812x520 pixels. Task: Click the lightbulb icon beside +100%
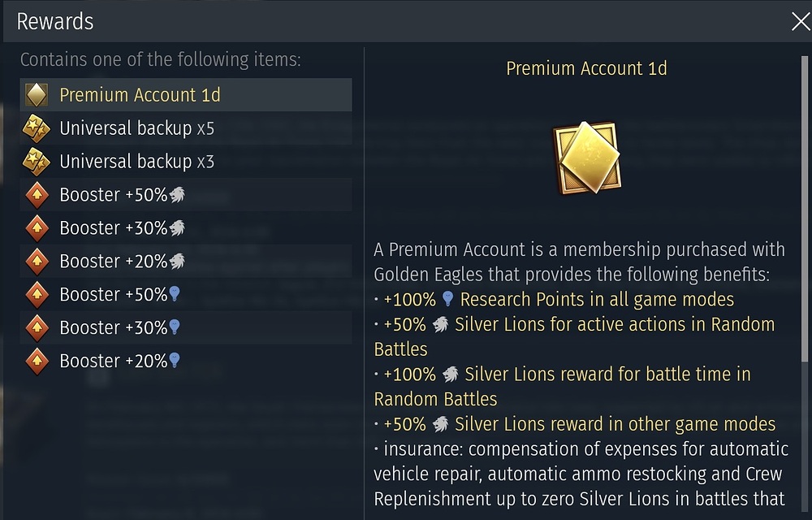(x=447, y=299)
